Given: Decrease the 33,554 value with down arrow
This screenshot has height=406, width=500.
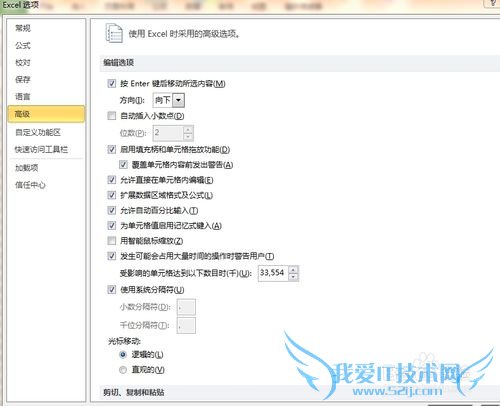Looking at the screenshot, I should click(x=293, y=277).
